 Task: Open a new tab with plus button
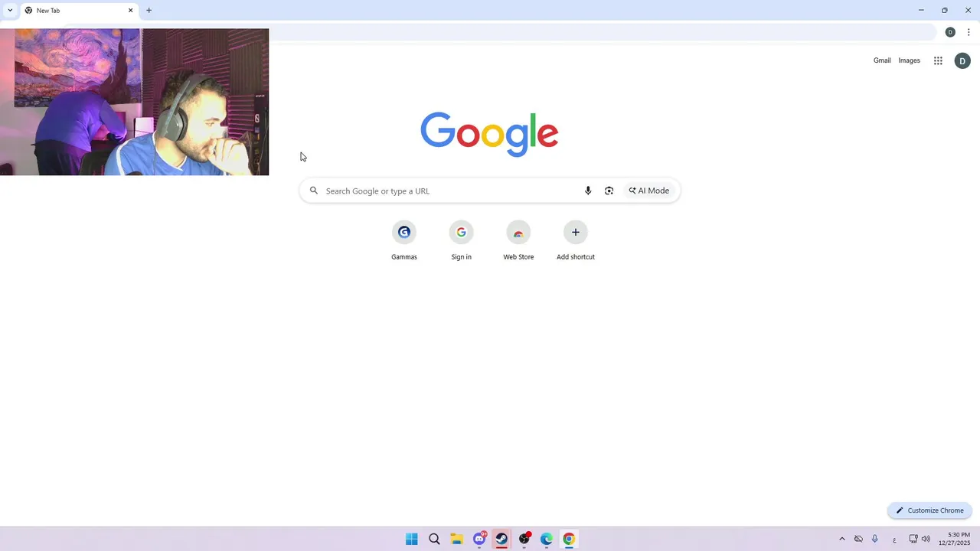[x=149, y=11]
